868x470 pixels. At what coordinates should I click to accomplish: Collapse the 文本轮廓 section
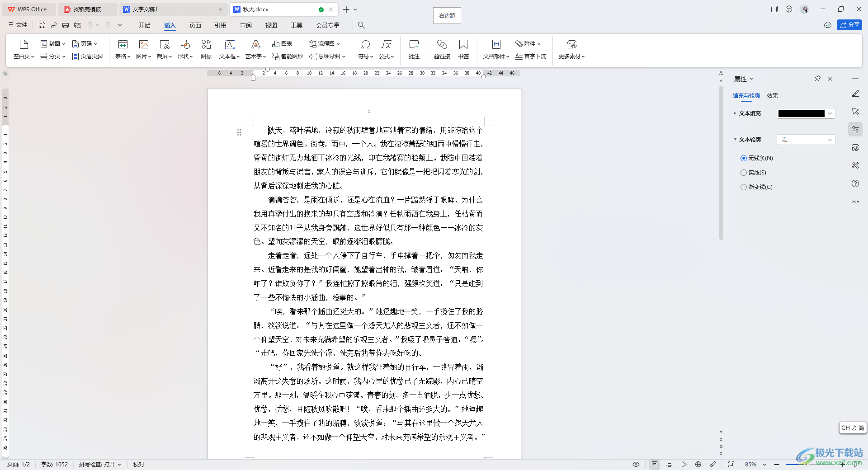pyautogui.click(x=735, y=139)
